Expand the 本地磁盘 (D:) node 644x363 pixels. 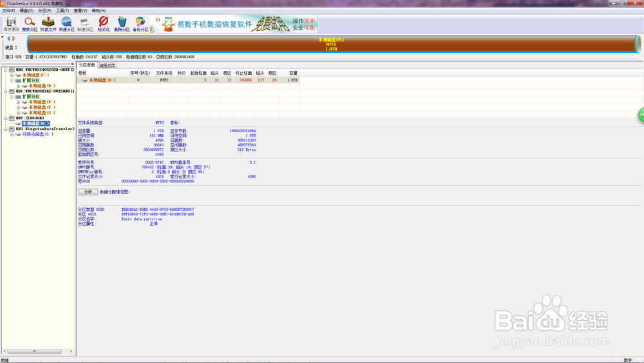pos(18,86)
